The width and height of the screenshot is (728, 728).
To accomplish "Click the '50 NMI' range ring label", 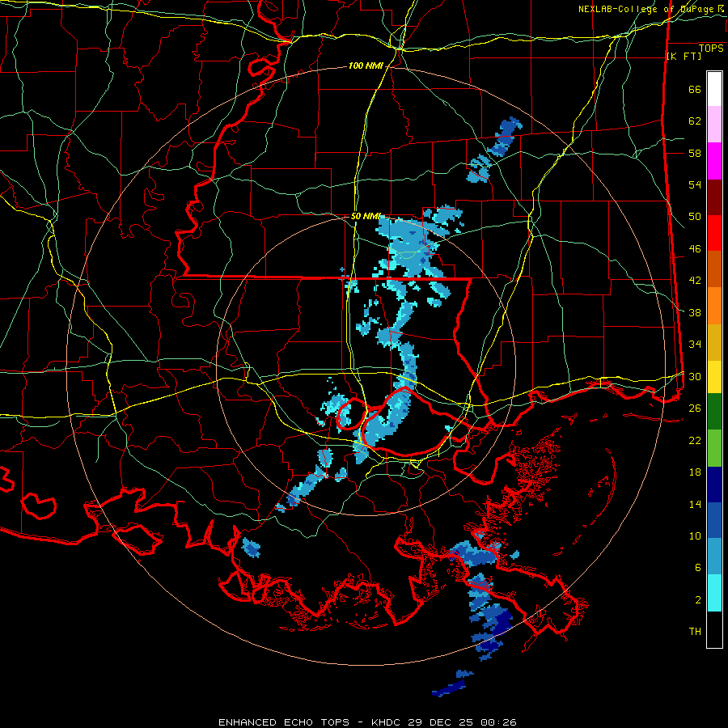I will pos(366,216).
